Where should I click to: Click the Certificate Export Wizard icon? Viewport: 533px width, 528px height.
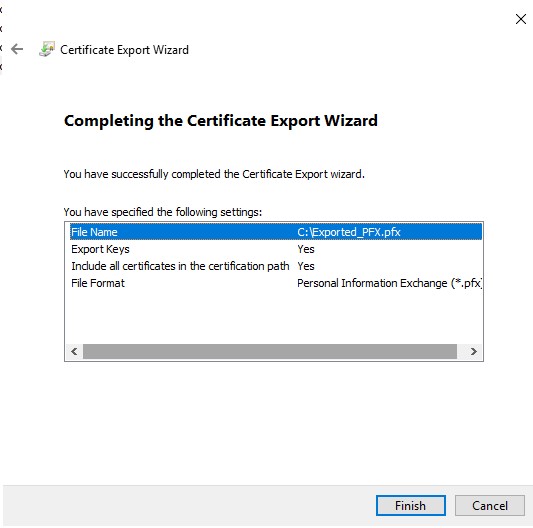pyautogui.click(x=47, y=49)
